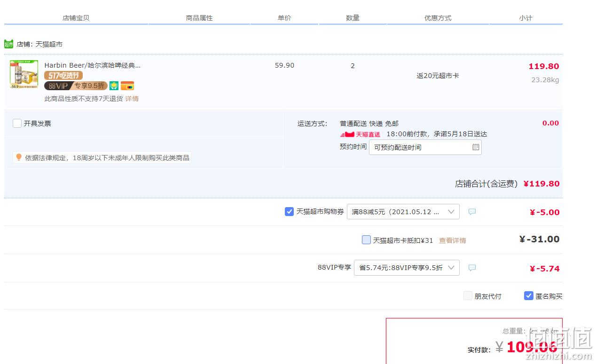Click the 商品属性 column header
The width and height of the screenshot is (596, 364).
[199, 18]
